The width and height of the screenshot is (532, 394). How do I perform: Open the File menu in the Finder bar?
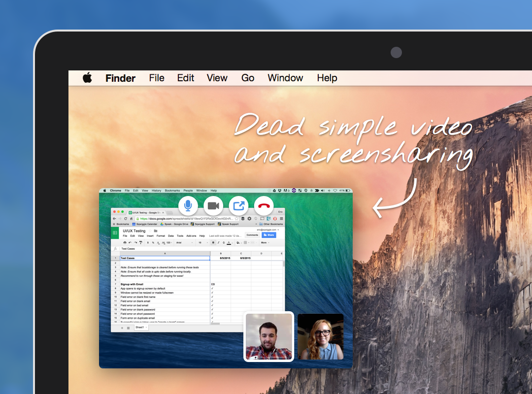pyautogui.click(x=157, y=78)
